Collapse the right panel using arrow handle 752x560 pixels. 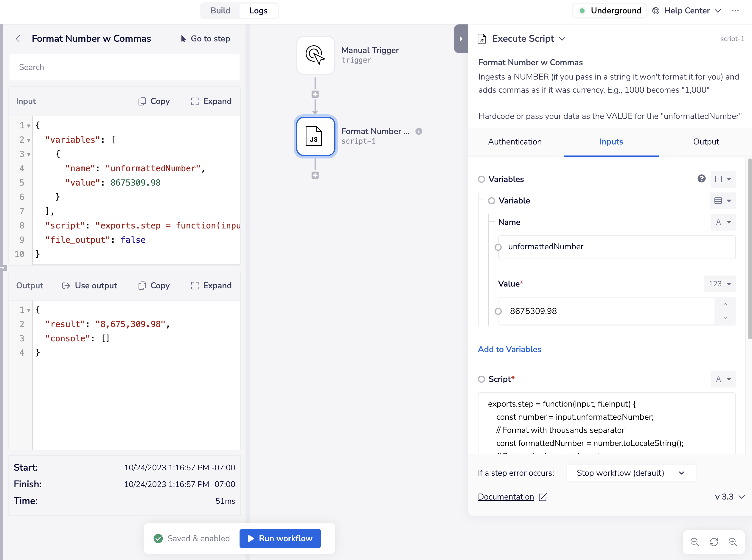pos(461,39)
